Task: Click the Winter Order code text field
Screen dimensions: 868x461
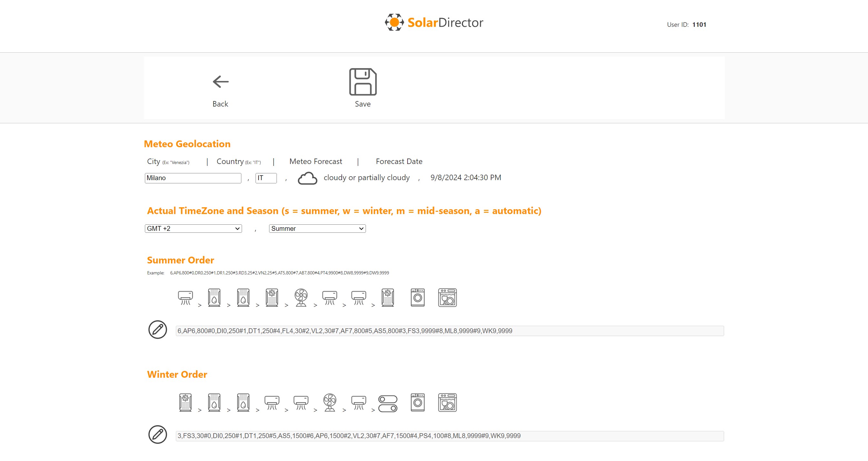Action: [x=449, y=436]
